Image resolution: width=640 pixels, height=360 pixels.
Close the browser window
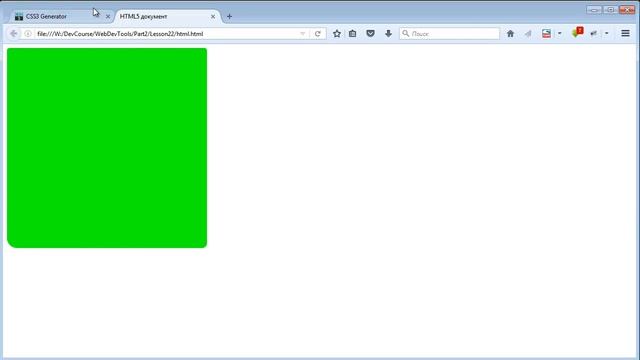click(627, 9)
